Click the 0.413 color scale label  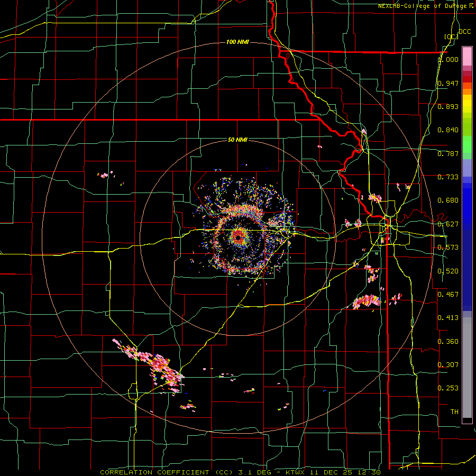click(448, 318)
